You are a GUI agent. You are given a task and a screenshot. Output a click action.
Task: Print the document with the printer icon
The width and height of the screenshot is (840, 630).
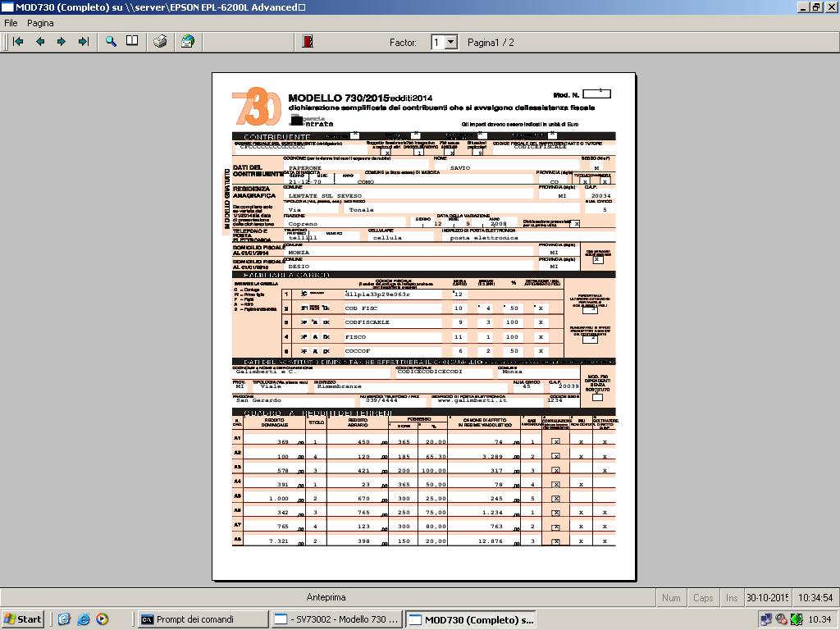160,42
